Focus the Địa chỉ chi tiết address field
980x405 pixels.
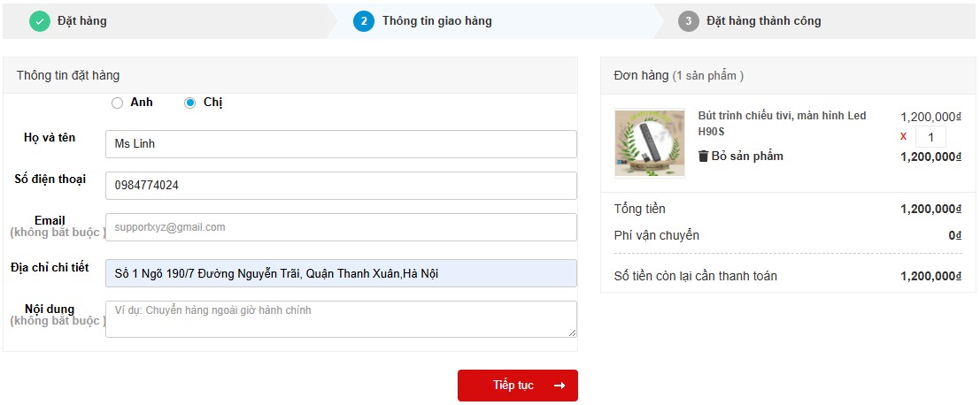(x=341, y=273)
